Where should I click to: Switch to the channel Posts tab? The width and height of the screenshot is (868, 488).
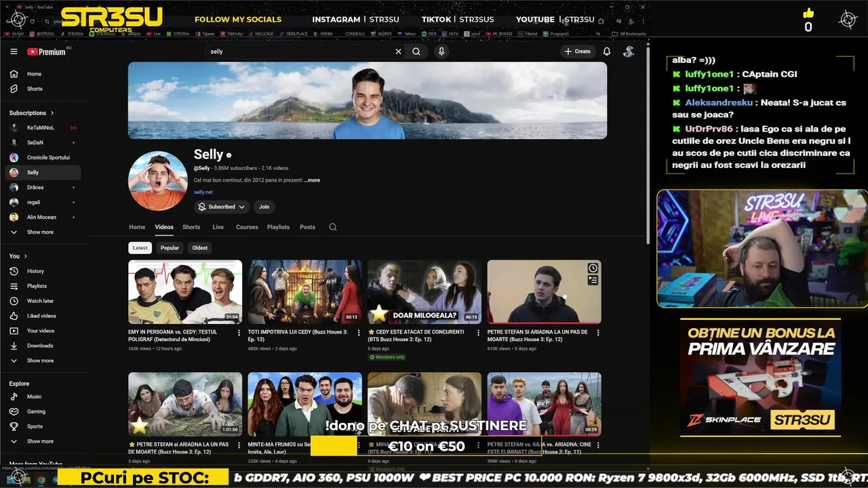click(307, 227)
